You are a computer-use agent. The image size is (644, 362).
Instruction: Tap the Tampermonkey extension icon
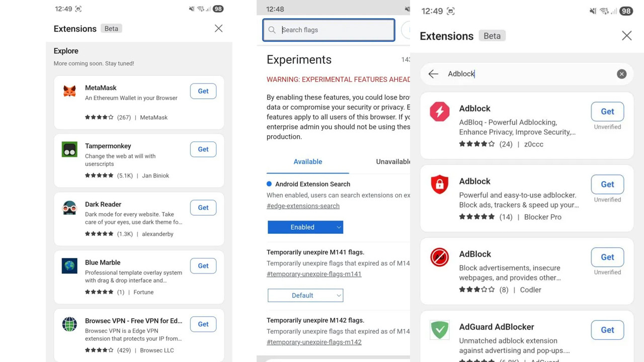[69, 149]
